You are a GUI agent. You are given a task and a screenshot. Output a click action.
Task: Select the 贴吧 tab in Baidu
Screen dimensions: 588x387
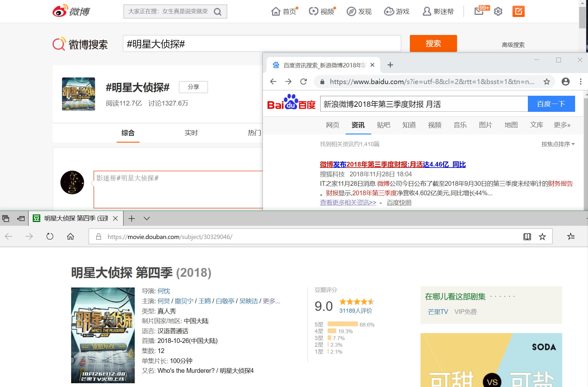[x=383, y=125]
